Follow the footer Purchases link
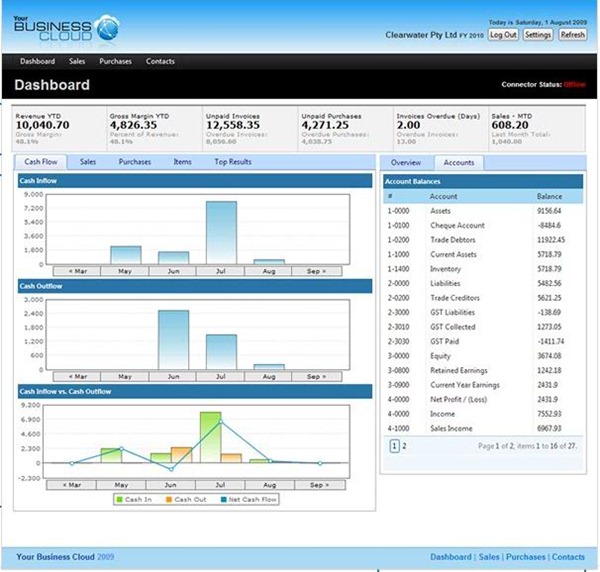The width and height of the screenshot is (600, 572). pyautogui.click(x=525, y=557)
